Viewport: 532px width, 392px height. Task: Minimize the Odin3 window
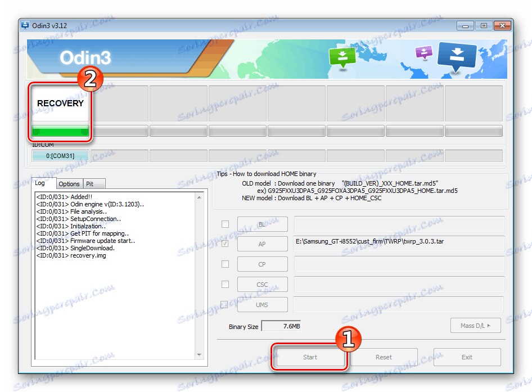pyautogui.click(x=465, y=25)
